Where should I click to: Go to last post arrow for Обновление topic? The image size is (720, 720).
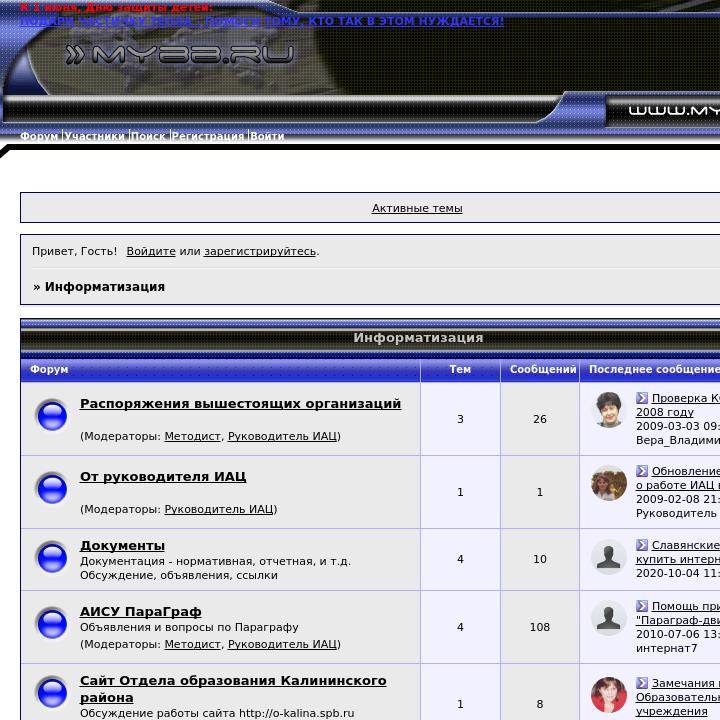click(641, 471)
